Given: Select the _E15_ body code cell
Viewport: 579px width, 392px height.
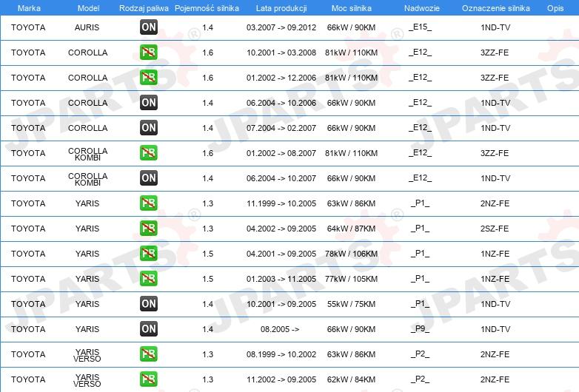Looking at the screenshot, I should 421,27.
